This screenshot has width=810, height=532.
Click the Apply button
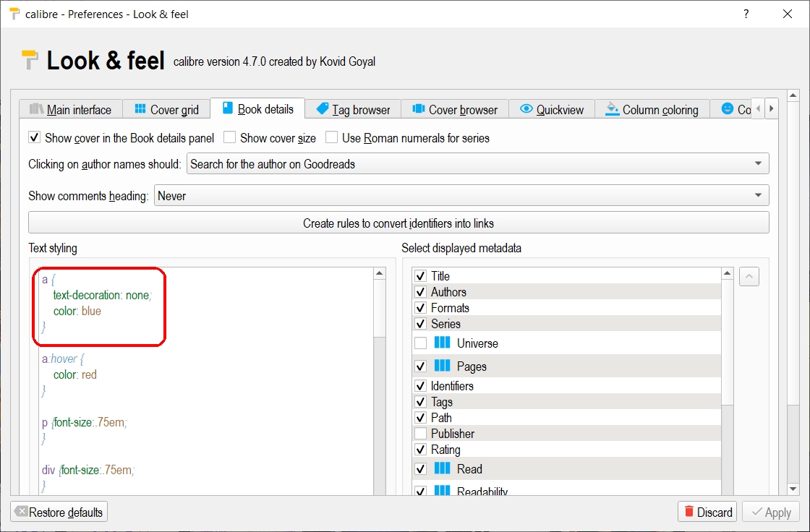pyautogui.click(x=771, y=512)
